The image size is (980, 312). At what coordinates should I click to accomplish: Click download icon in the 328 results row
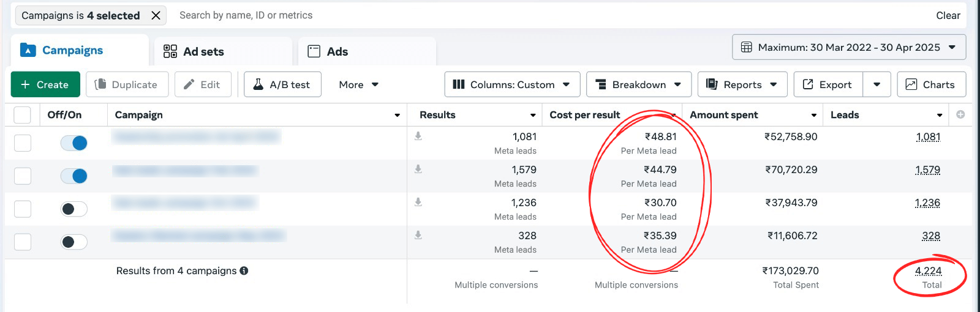pyautogui.click(x=418, y=235)
